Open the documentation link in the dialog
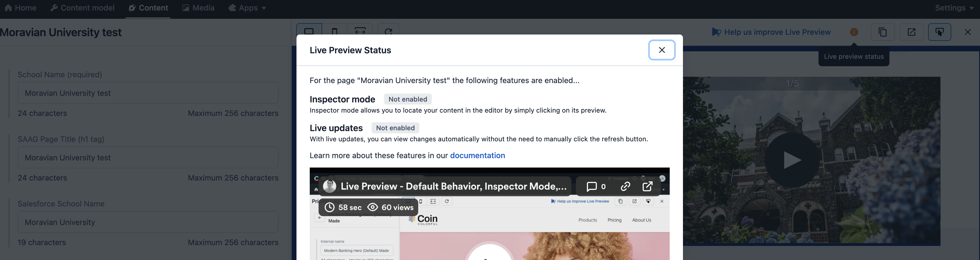 pos(478,155)
